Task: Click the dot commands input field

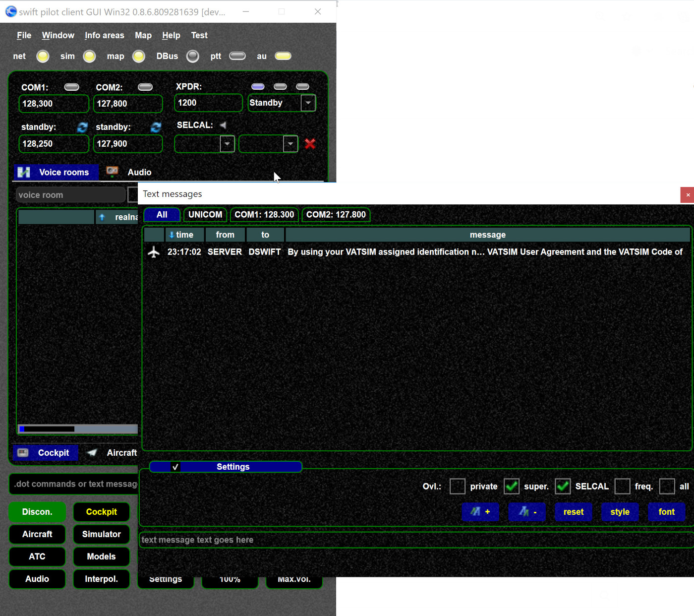Action: (74, 484)
